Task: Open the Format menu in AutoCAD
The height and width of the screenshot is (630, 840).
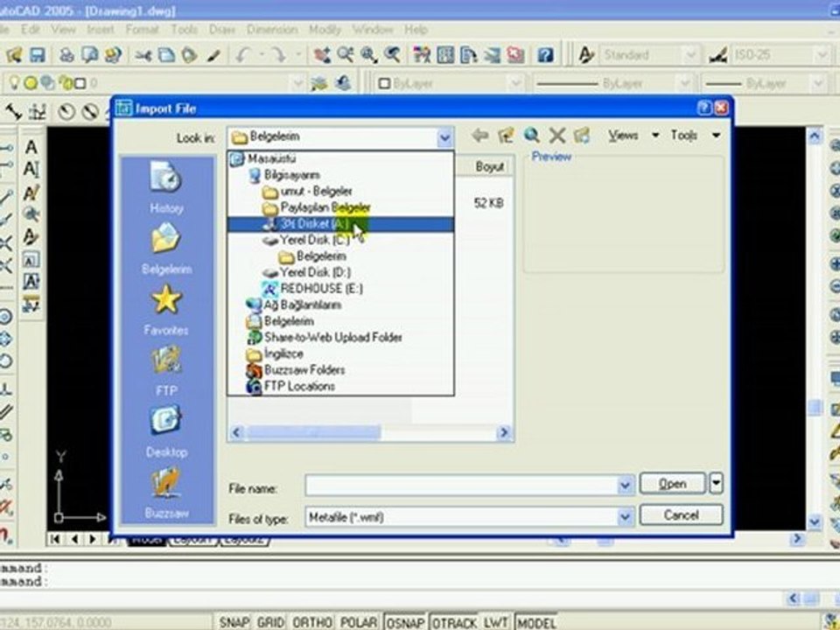Action: (x=142, y=30)
